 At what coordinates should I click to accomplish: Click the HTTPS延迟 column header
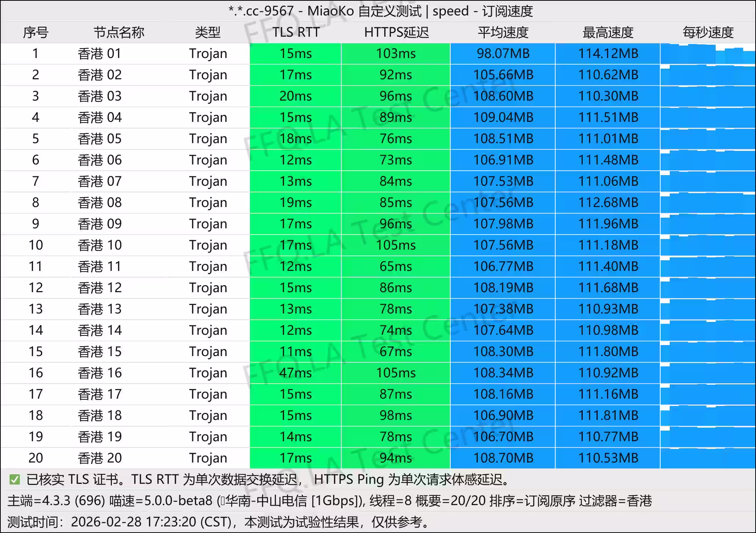[x=396, y=32]
